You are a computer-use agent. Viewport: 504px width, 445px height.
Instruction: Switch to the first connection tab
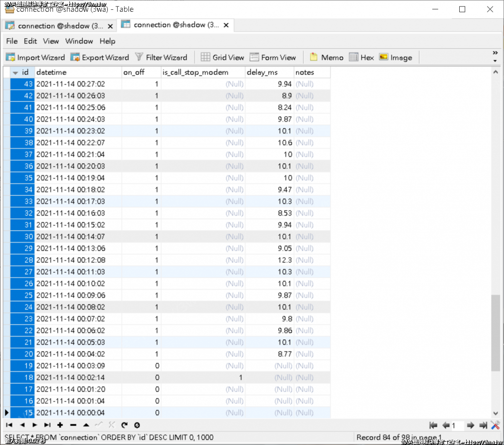click(x=54, y=26)
